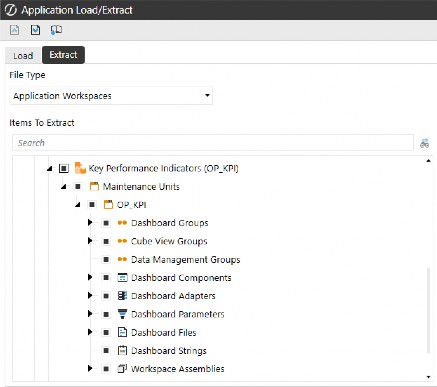Toggle the Cube View Groups checkbox
The width and height of the screenshot is (437, 387).
[106, 241]
